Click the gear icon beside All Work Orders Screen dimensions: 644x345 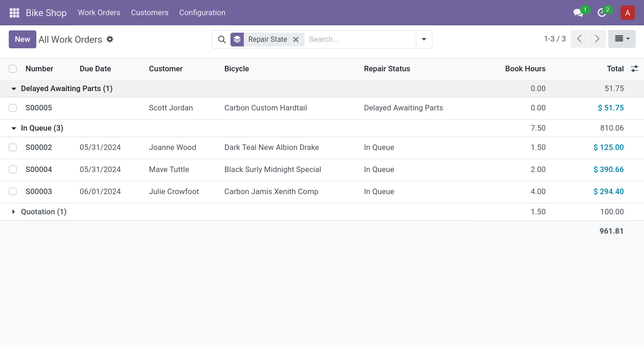coord(110,39)
